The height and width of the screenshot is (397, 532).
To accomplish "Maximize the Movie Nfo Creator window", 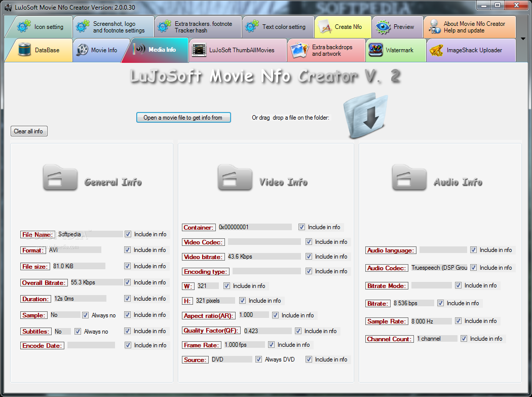I will [498, 5].
